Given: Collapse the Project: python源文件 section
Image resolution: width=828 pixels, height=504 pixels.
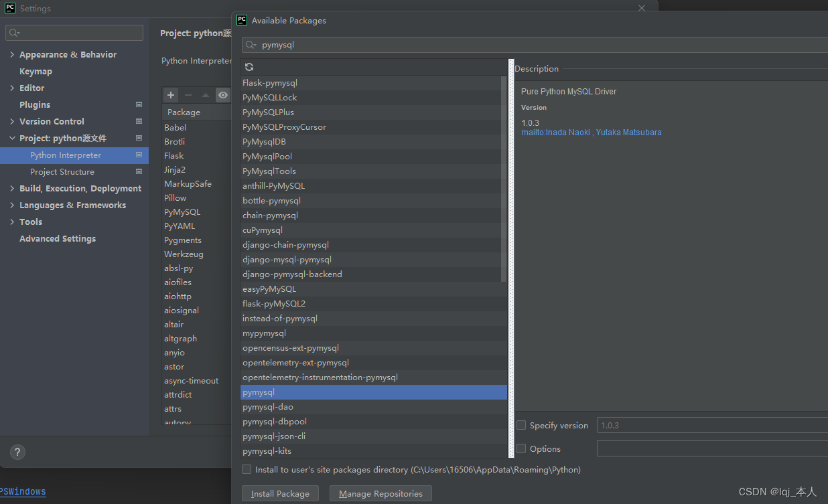Looking at the screenshot, I should (12, 138).
